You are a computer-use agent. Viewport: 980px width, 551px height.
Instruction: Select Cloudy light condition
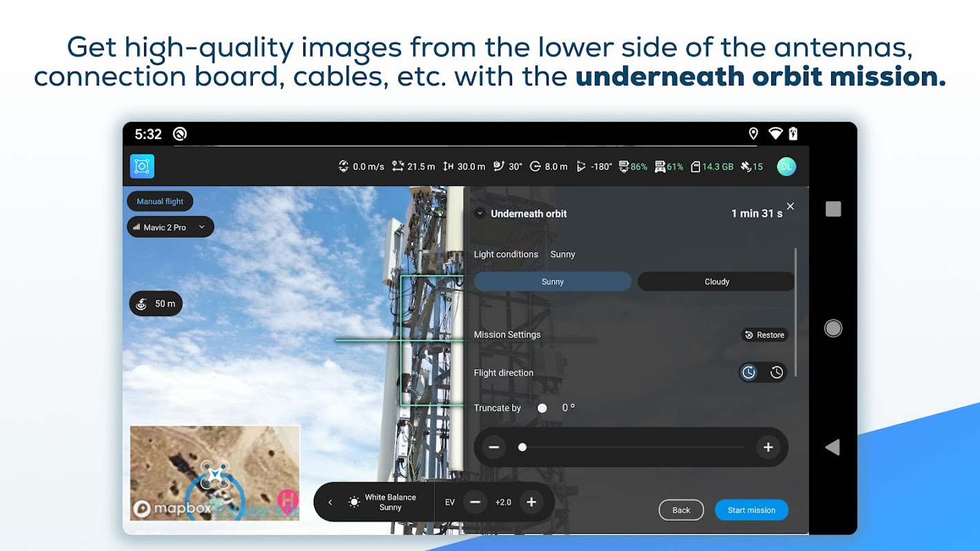pos(717,282)
